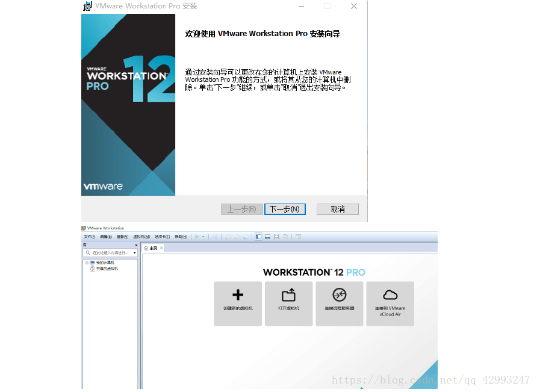
Task: Open the library search dropdown arrow
Action: pyautogui.click(x=135, y=253)
